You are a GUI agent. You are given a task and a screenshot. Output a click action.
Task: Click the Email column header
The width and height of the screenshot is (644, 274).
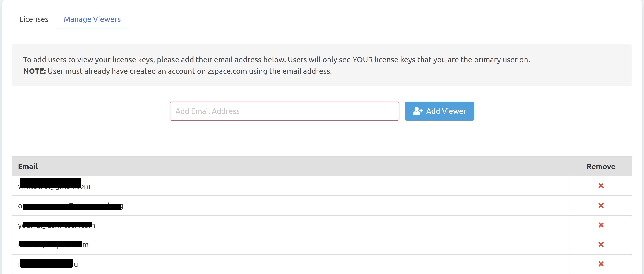[x=28, y=166]
